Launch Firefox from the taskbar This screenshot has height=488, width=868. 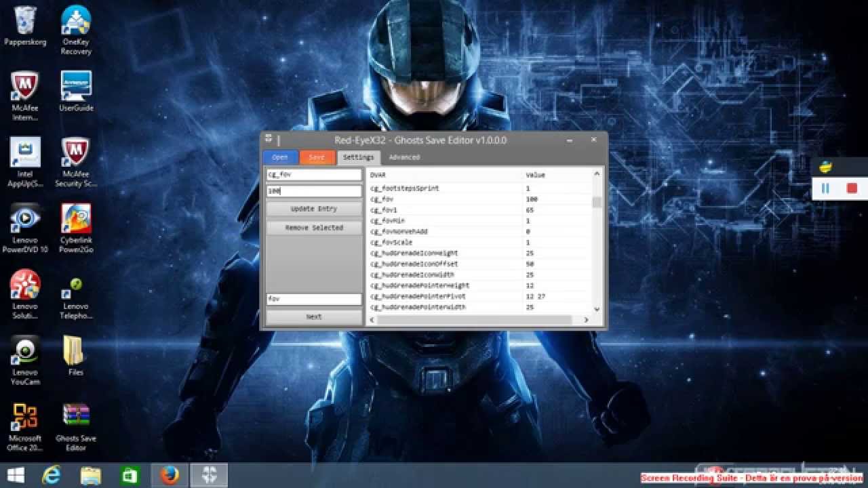tap(169, 475)
